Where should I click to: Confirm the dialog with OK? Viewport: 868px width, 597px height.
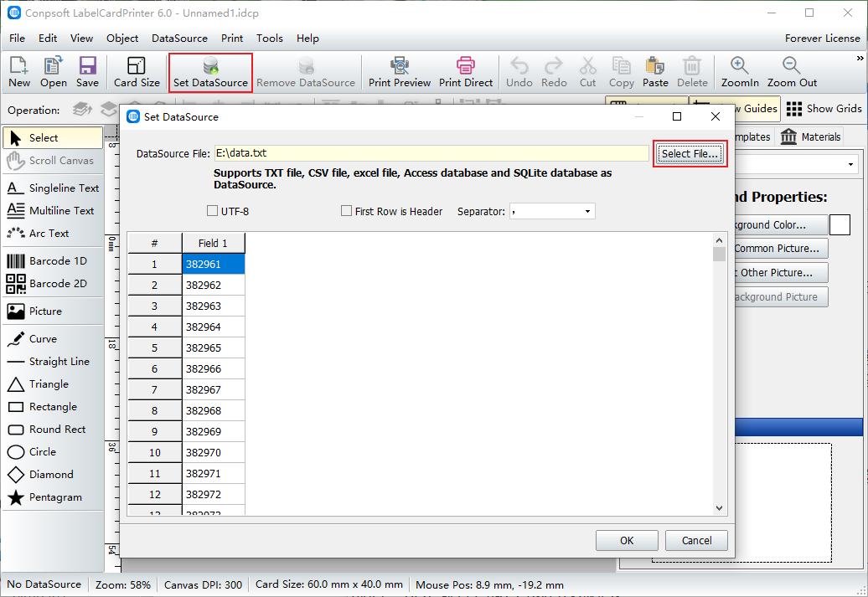627,541
